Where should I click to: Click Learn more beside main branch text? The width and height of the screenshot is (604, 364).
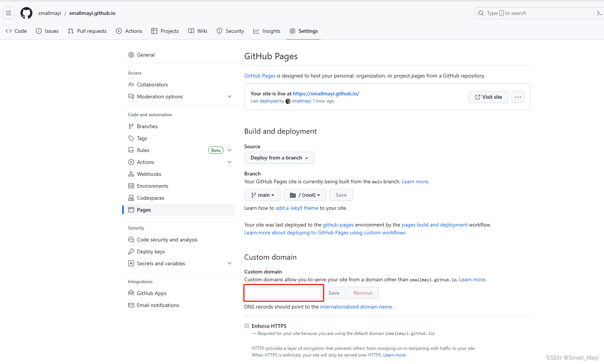pos(415,181)
